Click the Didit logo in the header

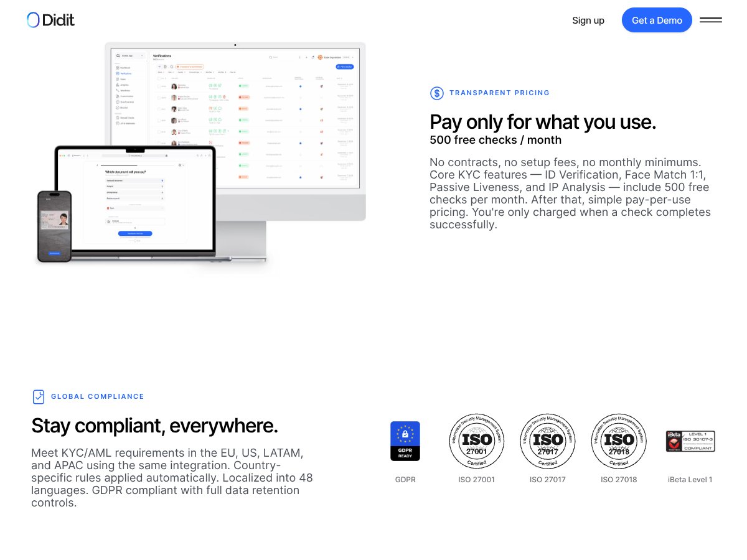click(x=50, y=20)
